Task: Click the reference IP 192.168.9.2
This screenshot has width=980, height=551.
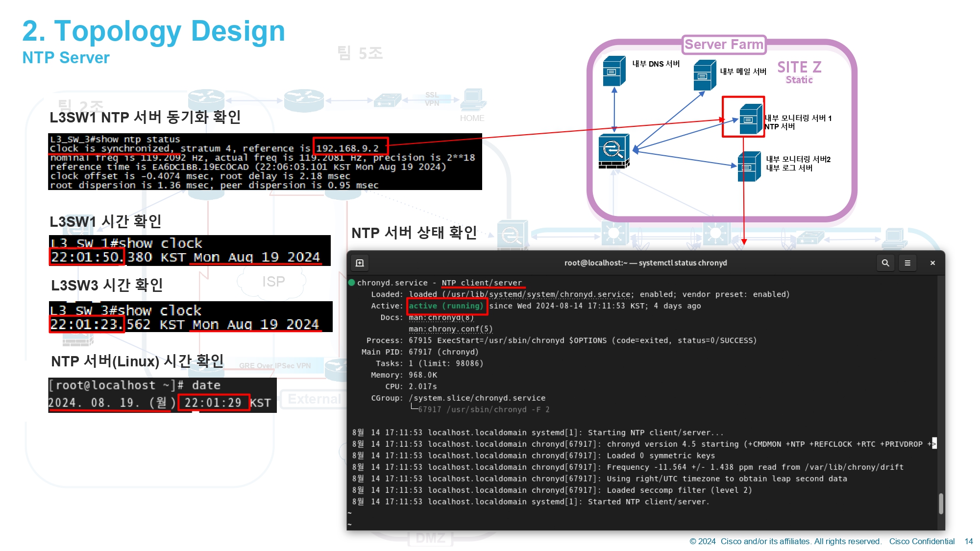Action: click(347, 148)
